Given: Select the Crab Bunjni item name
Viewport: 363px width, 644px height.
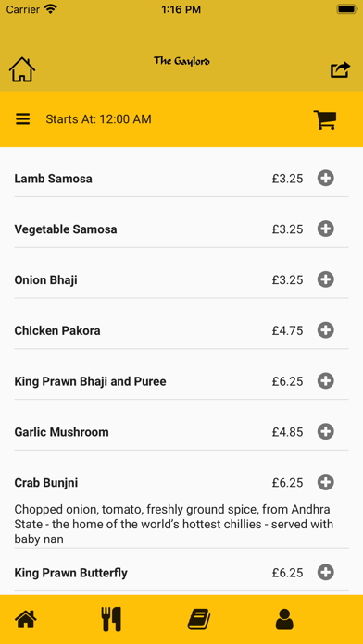Looking at the screenshot, I should pyautogui.click(x=46, y=483).
